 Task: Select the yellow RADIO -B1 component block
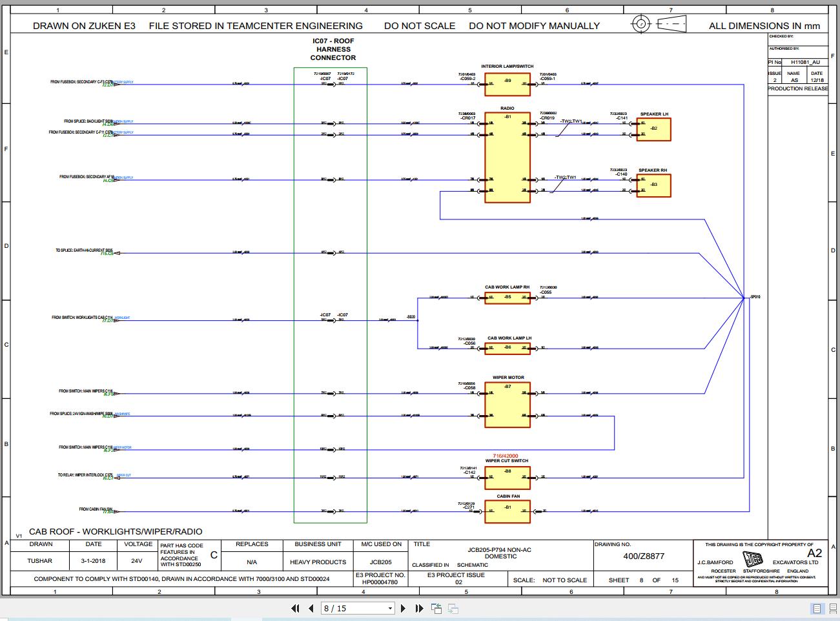pos(507,158)
